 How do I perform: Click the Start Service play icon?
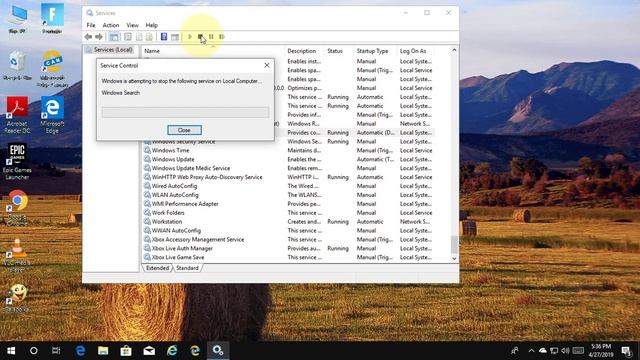[190, 37]
